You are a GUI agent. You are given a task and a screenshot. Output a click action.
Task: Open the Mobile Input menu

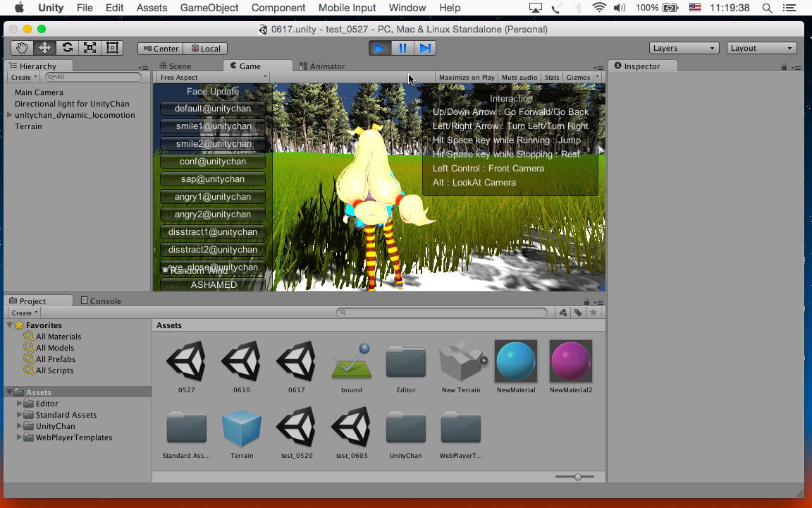(x=347, y=8)
